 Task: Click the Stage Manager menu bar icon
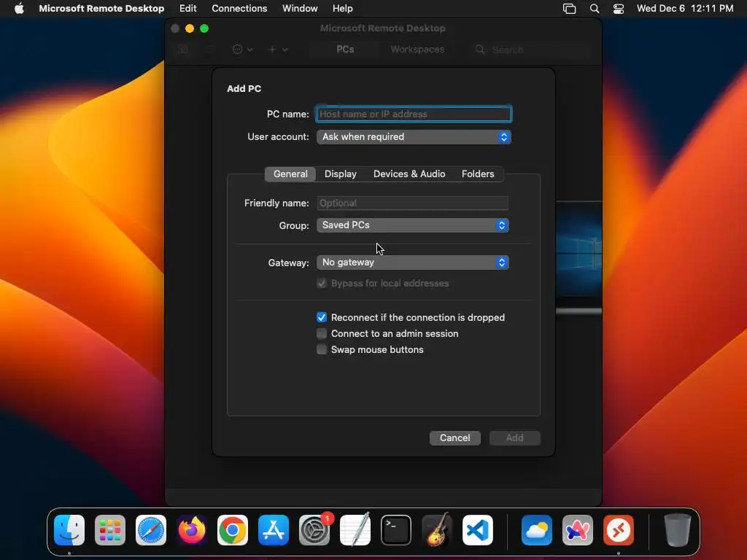point(569,9)
